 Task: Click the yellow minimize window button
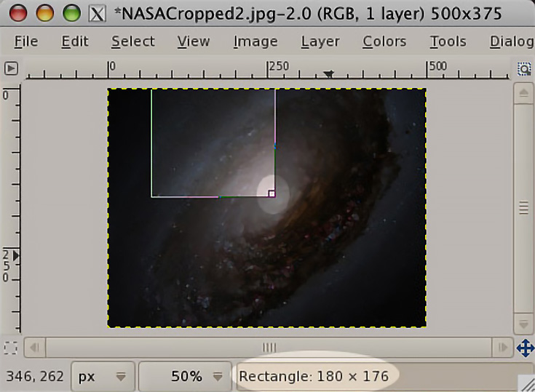click(44, 13)
